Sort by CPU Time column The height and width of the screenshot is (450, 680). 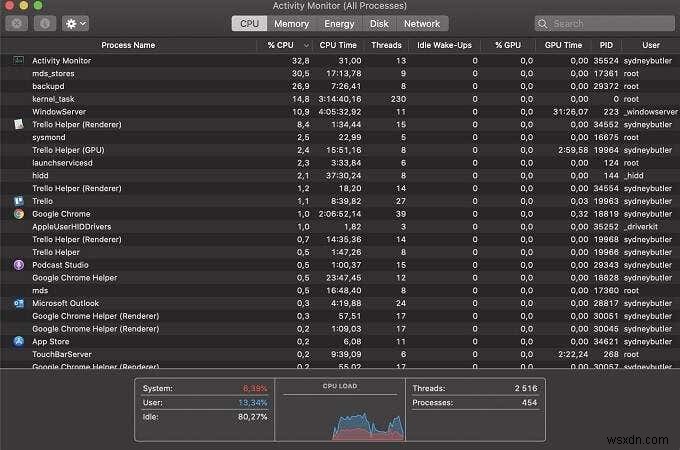[x=338, y=45]
